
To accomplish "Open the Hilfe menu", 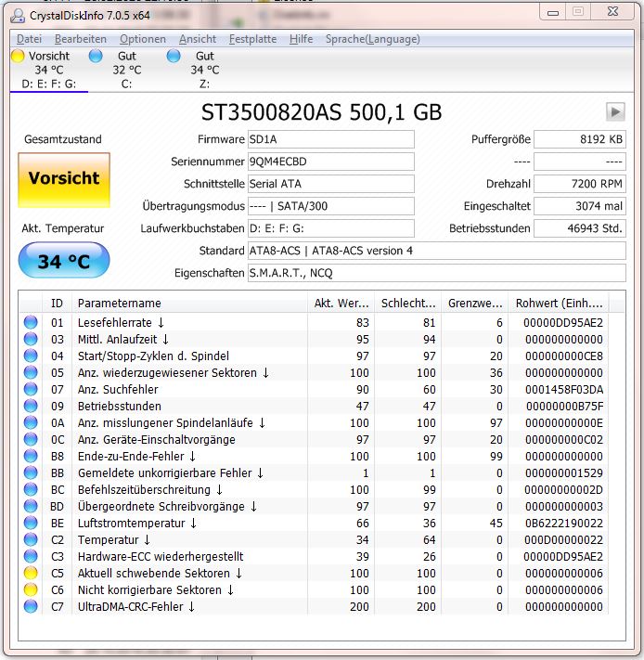I will 301,39.
